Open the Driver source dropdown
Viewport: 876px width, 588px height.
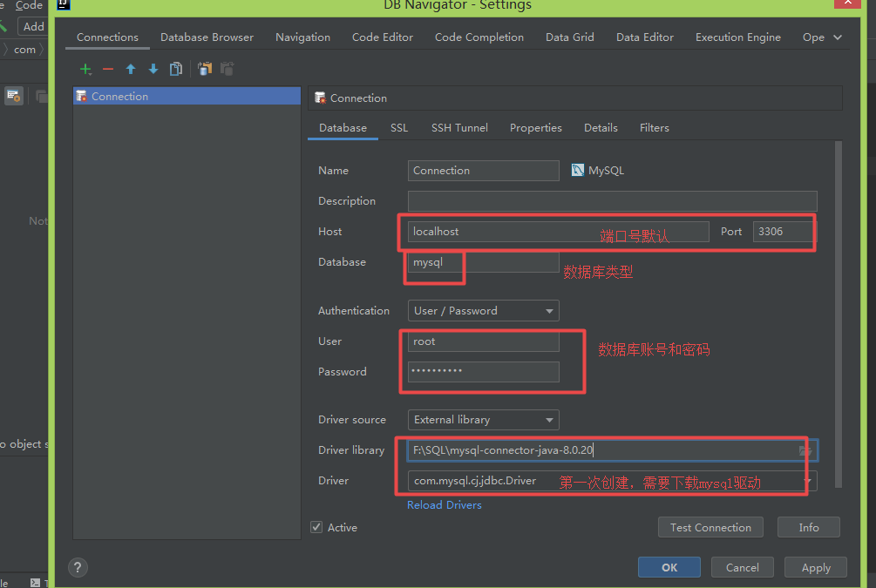click(483, 420)
